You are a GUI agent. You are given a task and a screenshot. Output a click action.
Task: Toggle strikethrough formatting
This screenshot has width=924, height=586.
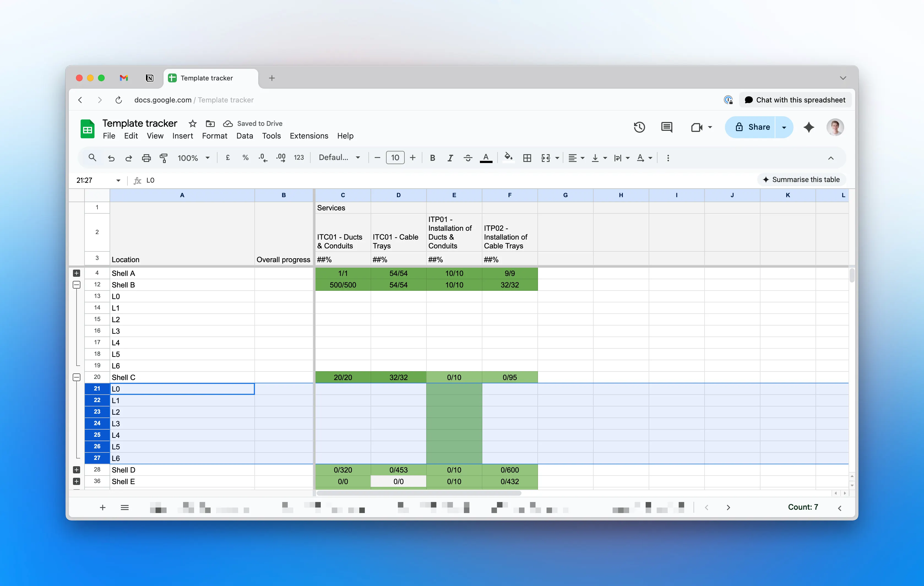468,158
